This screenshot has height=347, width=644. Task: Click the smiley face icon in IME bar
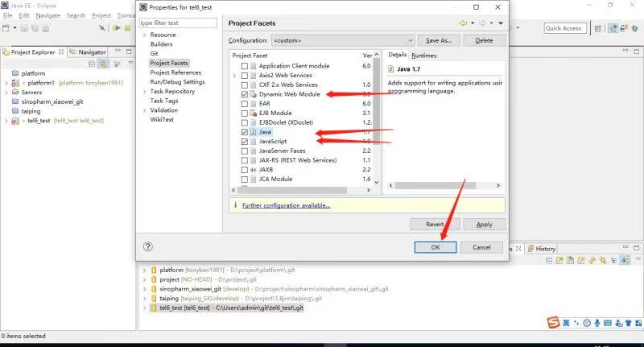pyautogui.click(x=587, y=323)
